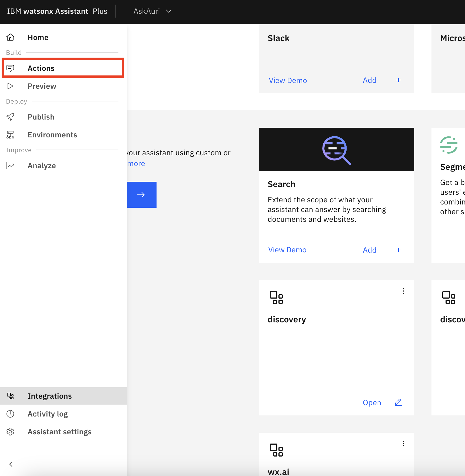Click the wx.ai card extension icon

pyautogui.click(x=276, y=450)
